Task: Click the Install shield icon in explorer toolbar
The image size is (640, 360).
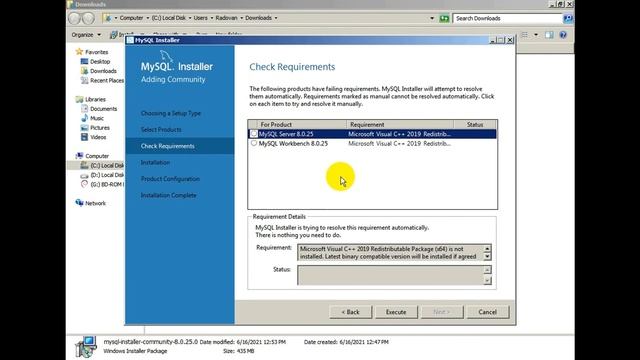Action: (x=113, y=35)
